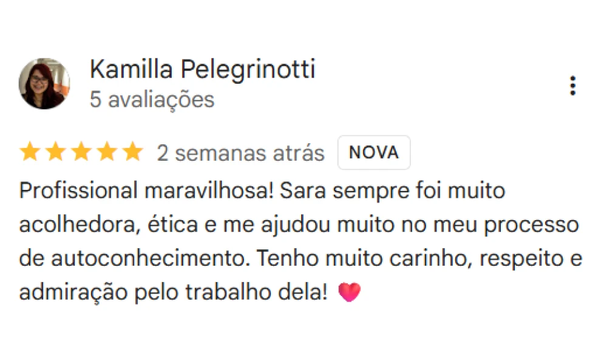Click the third star of the review rating
The height and width of the screenshot is (364, 607).
point(82,152)
